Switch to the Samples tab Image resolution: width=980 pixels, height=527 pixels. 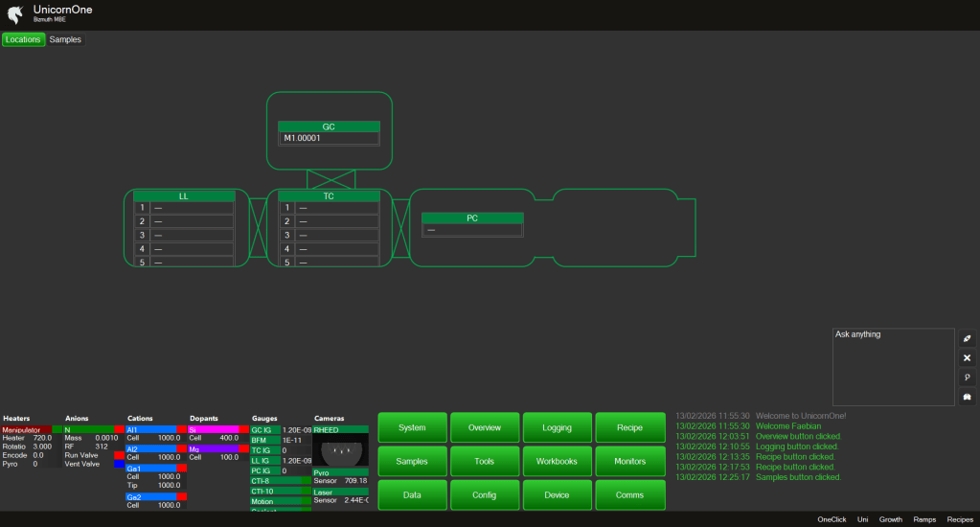click(65, 39)
